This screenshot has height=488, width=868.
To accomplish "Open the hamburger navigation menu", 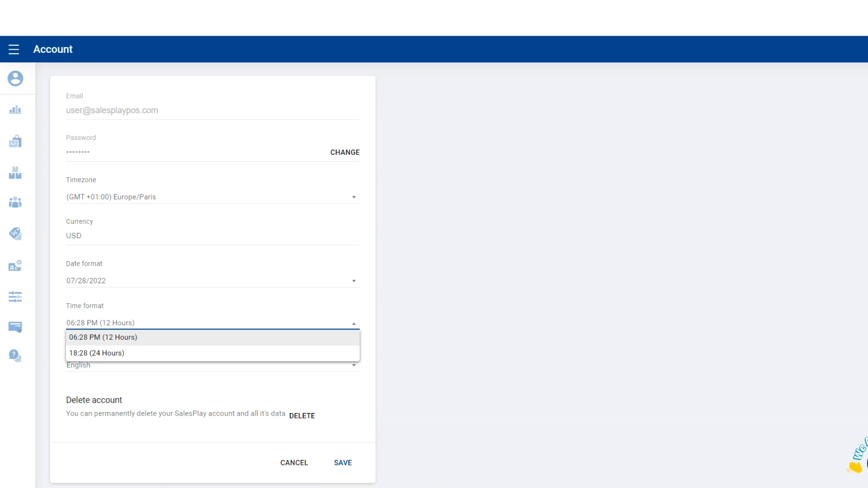I will (14, 49).
